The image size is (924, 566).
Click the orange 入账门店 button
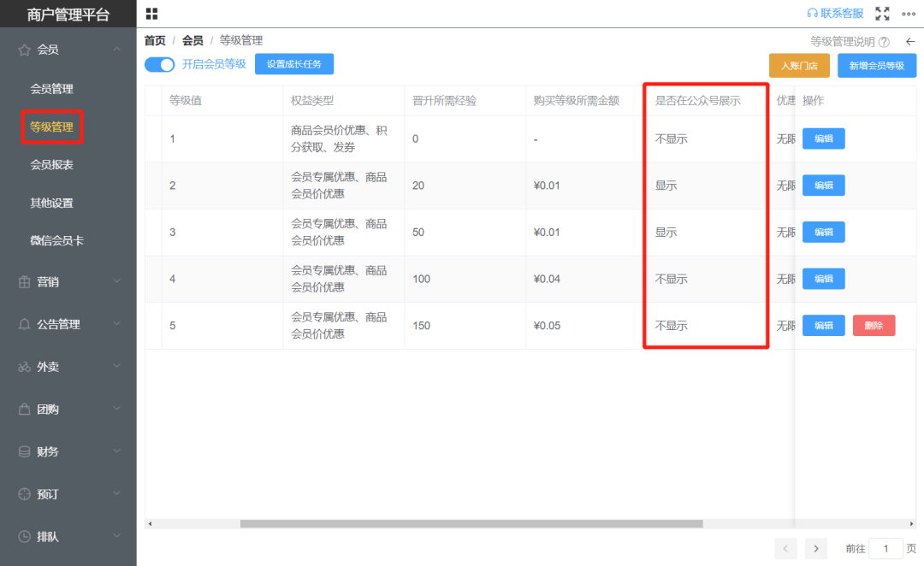[x=799, y=66]
